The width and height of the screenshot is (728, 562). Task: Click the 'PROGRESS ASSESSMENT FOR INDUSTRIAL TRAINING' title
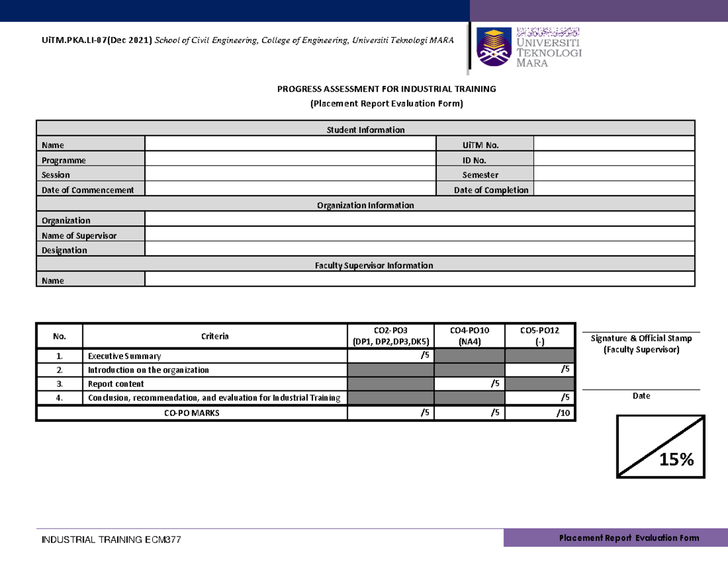(x=386, y=89)
